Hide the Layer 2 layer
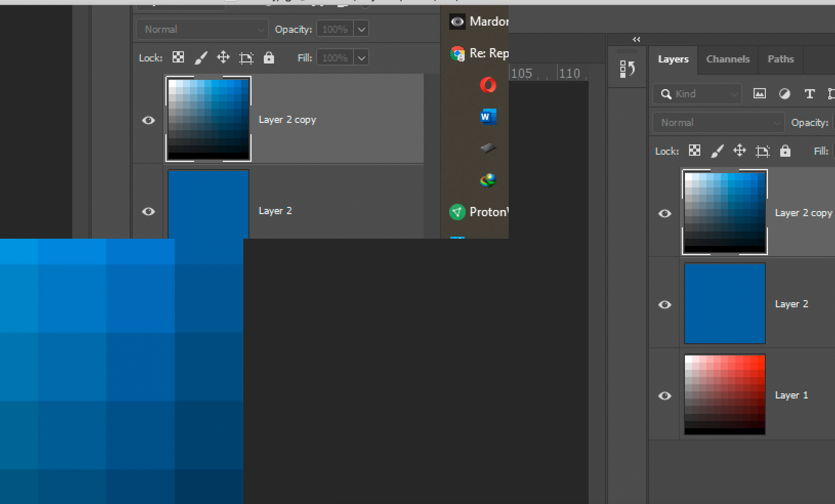This screenshot has height=504, width=835. [x=664, y=304]
